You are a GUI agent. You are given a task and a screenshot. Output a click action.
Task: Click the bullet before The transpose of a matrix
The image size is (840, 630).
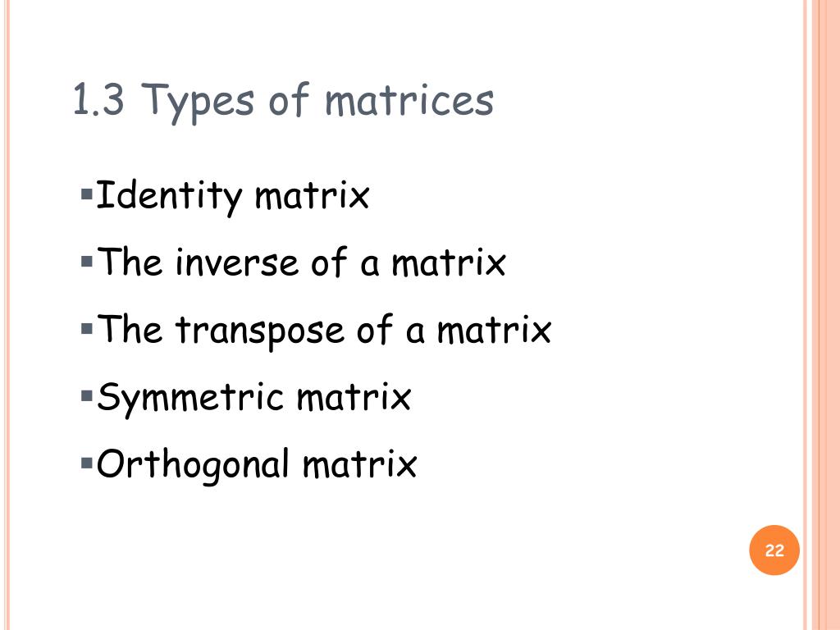pos(87,328)
